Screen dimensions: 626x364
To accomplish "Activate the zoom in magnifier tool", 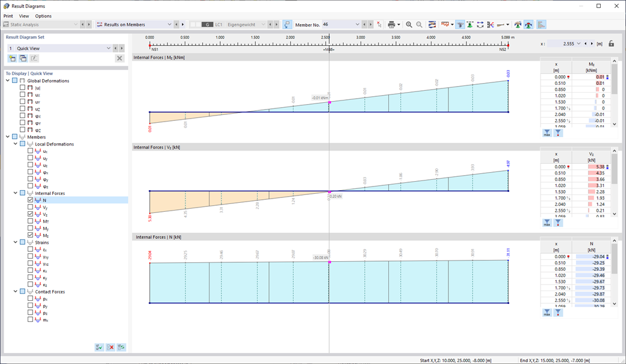I will pos(408,25).
